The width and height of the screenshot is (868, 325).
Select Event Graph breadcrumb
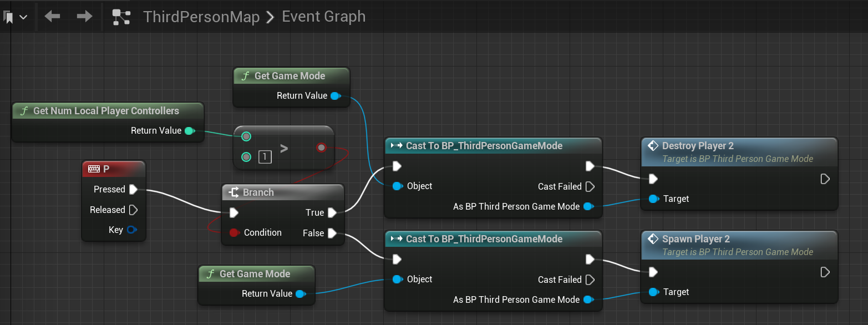click(323, 17)
